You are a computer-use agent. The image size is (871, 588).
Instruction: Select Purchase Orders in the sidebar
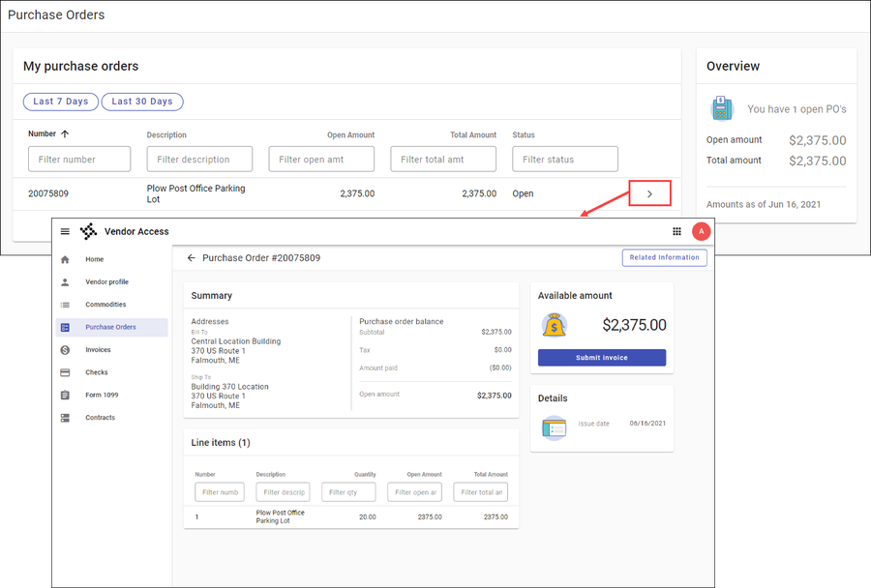110,328
